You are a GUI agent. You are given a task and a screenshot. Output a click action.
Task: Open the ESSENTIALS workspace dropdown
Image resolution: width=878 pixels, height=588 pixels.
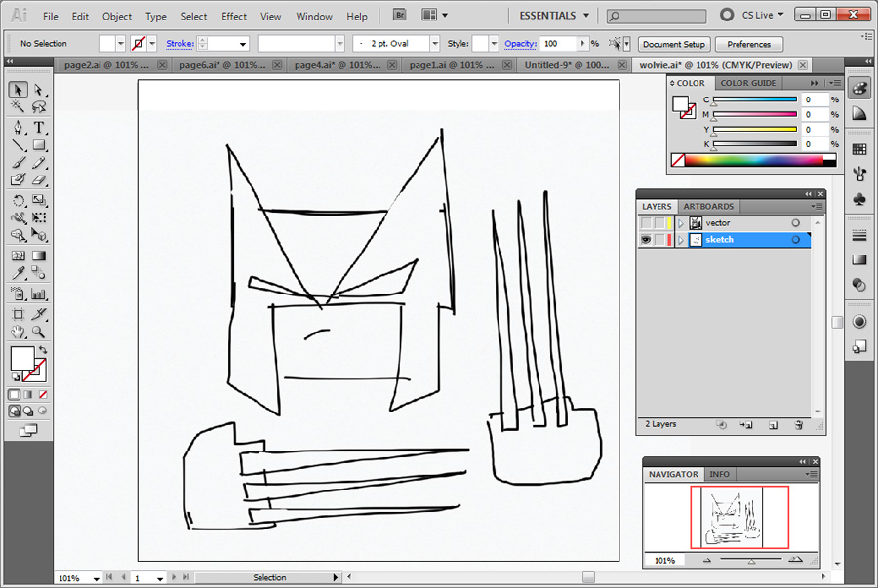pos(554,16)
